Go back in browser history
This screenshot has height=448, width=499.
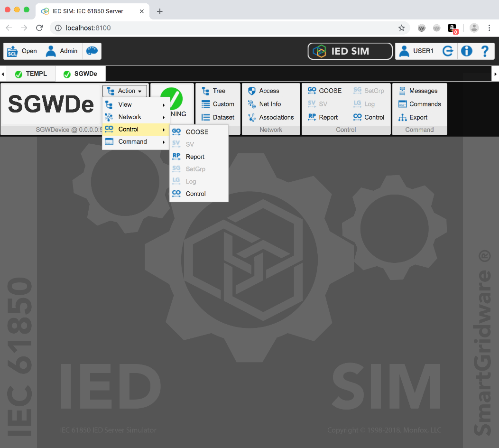tap(9, 28)
